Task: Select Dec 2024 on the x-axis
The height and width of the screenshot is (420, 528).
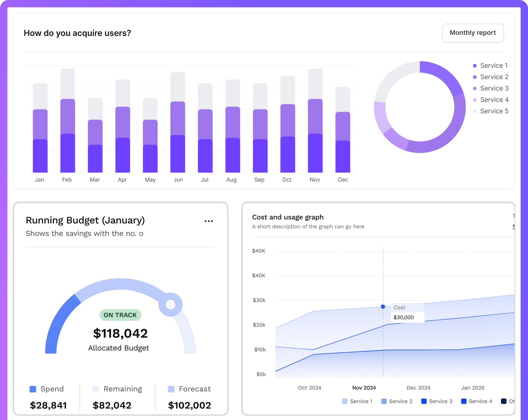Action: click(x=418, y=388)
